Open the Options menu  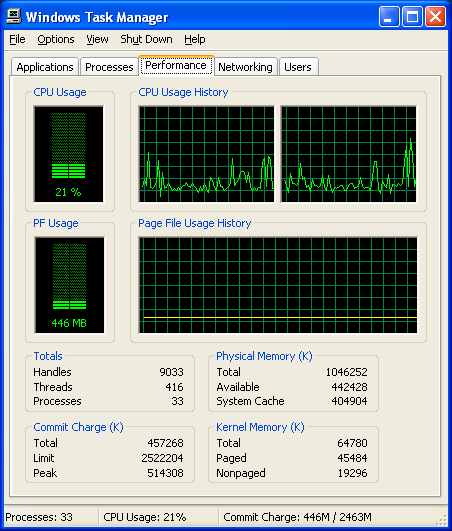[x=56, y=39]
